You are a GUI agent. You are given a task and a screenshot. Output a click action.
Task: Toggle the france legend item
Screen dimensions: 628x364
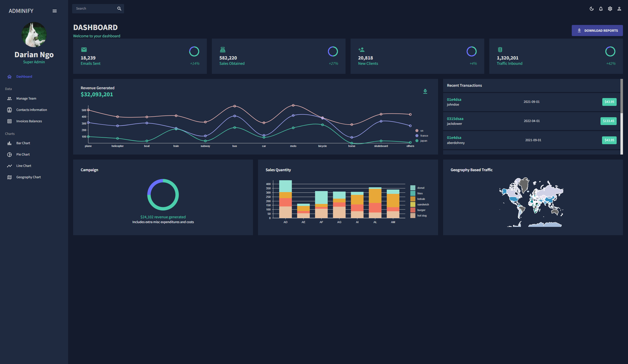[424, 136]
